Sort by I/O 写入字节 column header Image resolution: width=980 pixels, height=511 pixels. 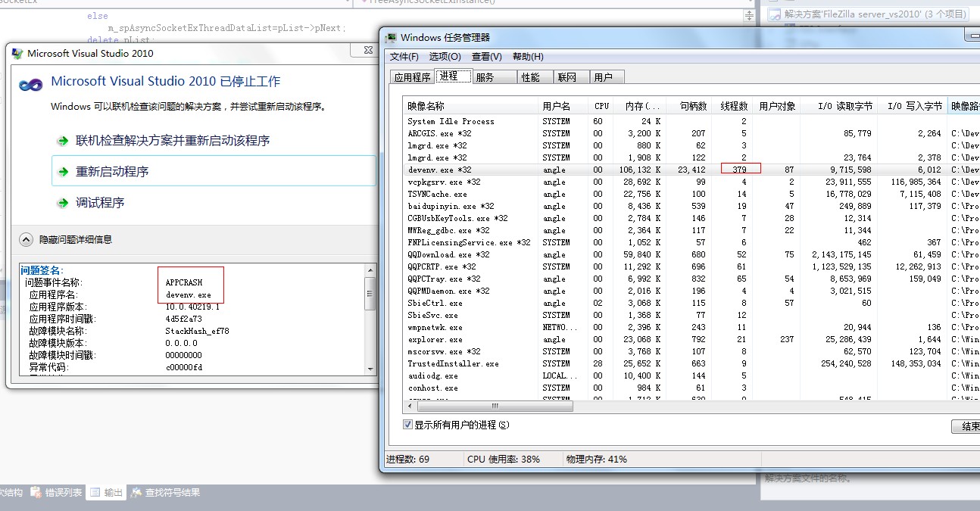[x=912, y=106]
